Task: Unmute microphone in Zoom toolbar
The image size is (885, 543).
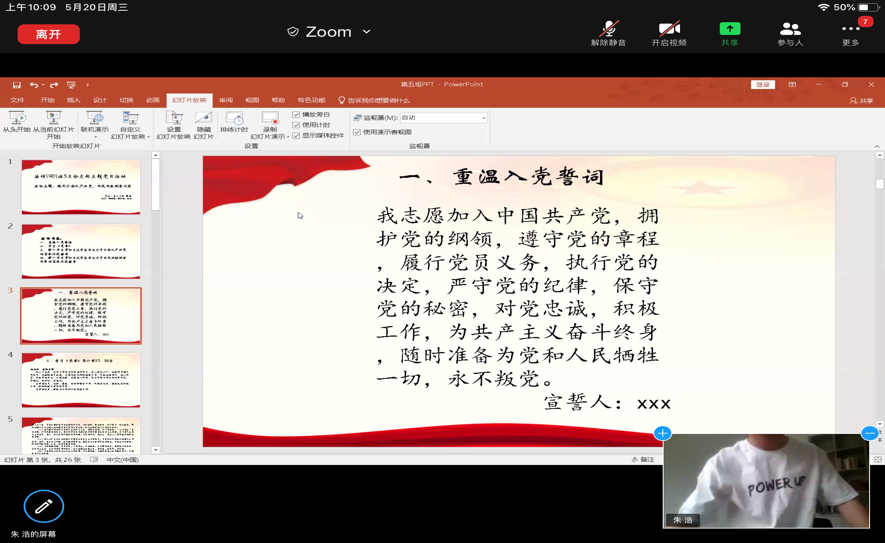Action: (608, 32)
